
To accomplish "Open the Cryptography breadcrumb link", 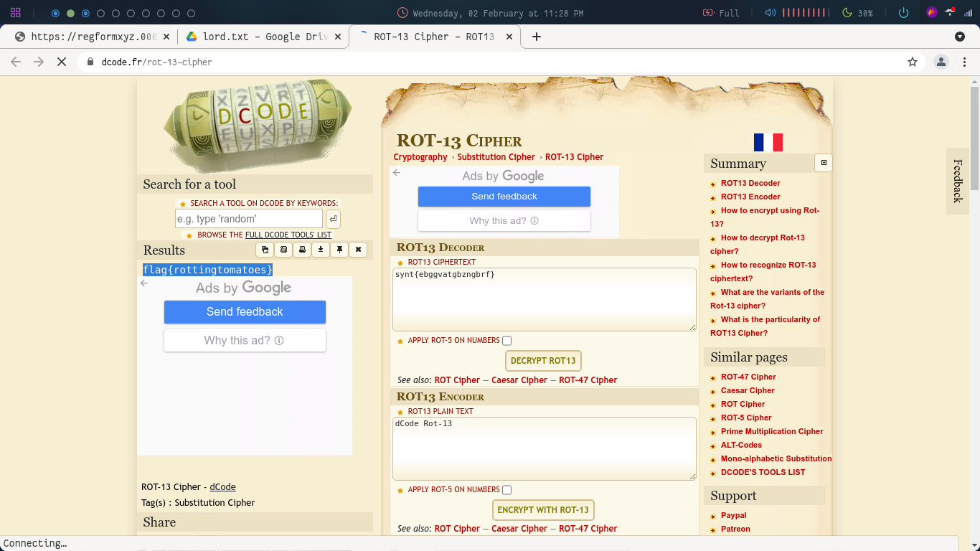I will click(420, 157).
